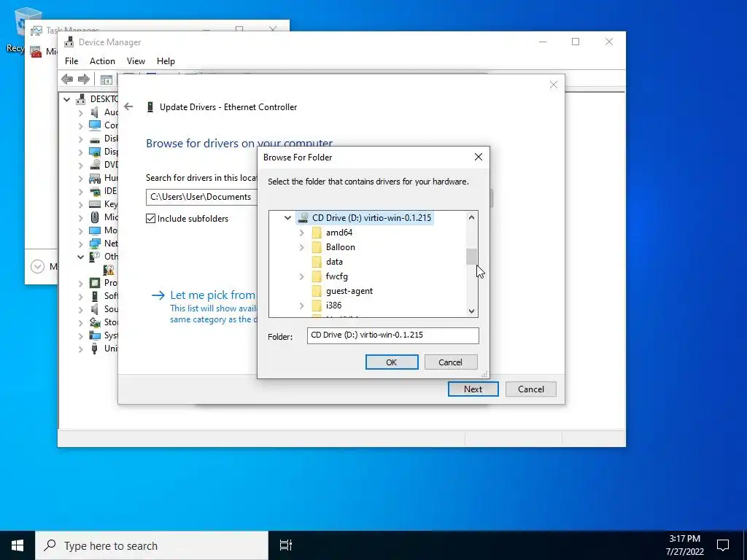Click the CD Drive (D:) disc icon
This screenshot has width=747, height=560.
click(x=303, y=218)
